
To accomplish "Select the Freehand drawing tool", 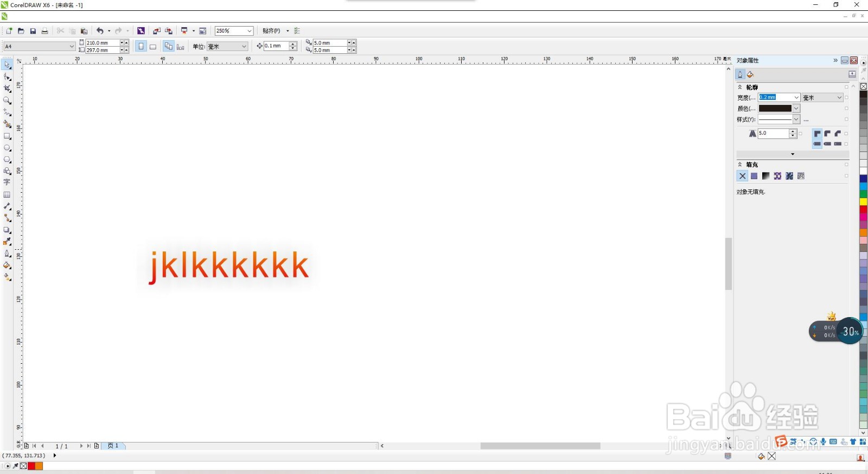I will tap(7, 112).
